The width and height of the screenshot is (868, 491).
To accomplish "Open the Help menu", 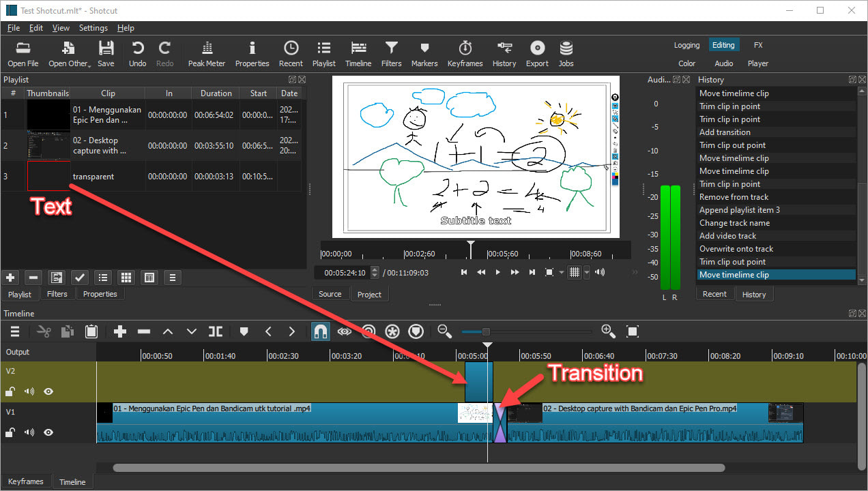I will (126, 28).
